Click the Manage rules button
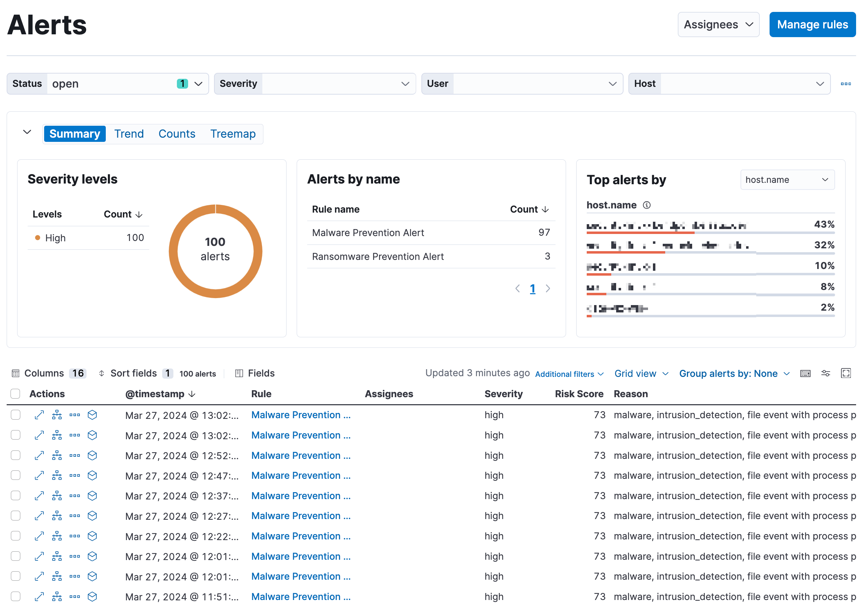Viewport: 868px width, 607px height. pyautogui.click(x=812, y=25)
